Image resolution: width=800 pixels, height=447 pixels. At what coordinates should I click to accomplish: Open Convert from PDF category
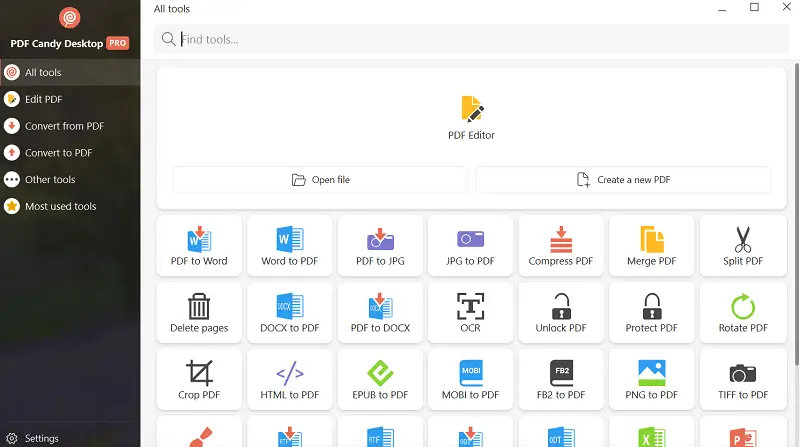(x=70, y=126)
